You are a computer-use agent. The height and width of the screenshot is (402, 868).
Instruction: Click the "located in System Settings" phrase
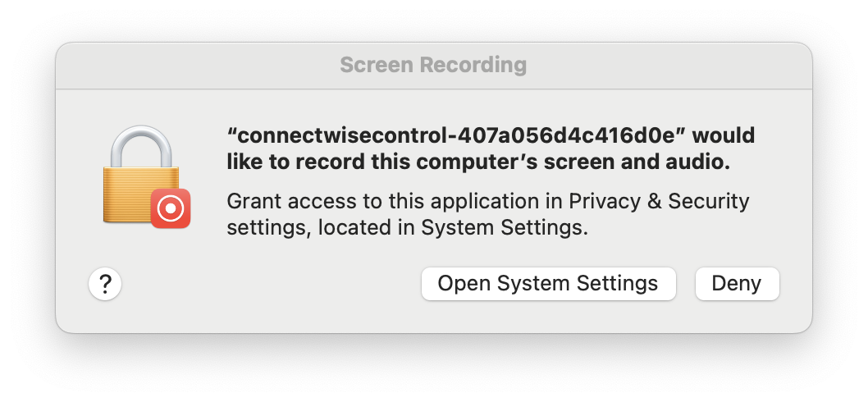point(450,227)
